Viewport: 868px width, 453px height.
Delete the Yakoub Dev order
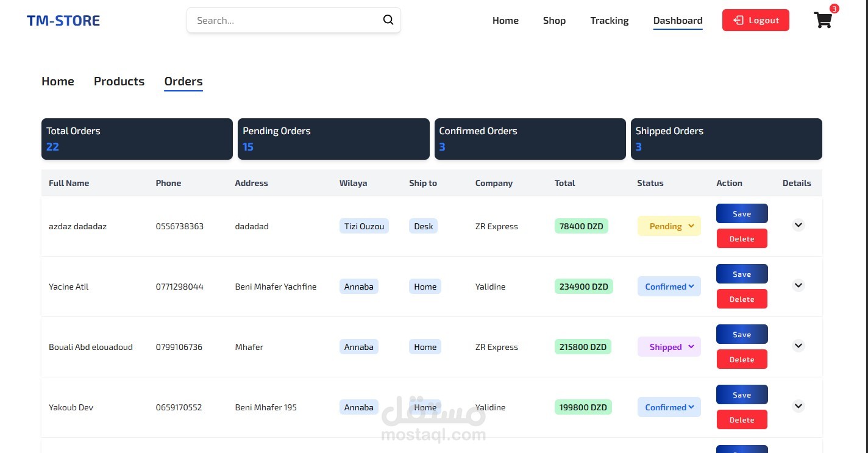point(742,419)
